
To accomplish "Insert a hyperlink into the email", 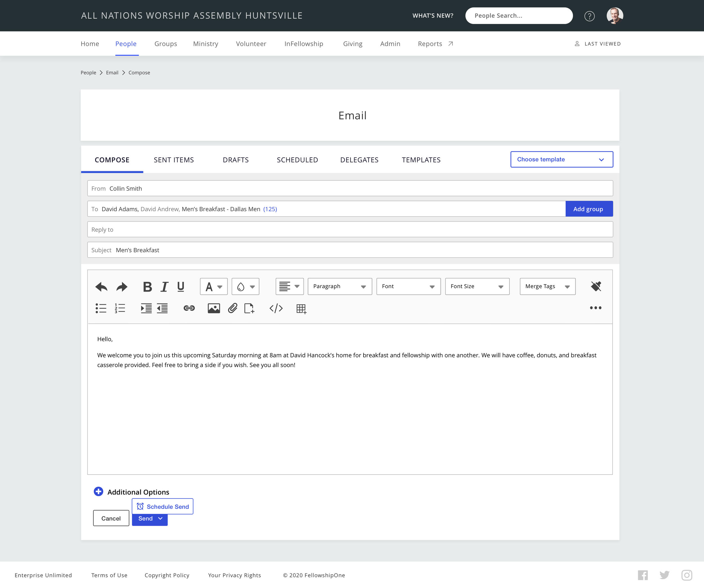I will click(x=189, y=308).
